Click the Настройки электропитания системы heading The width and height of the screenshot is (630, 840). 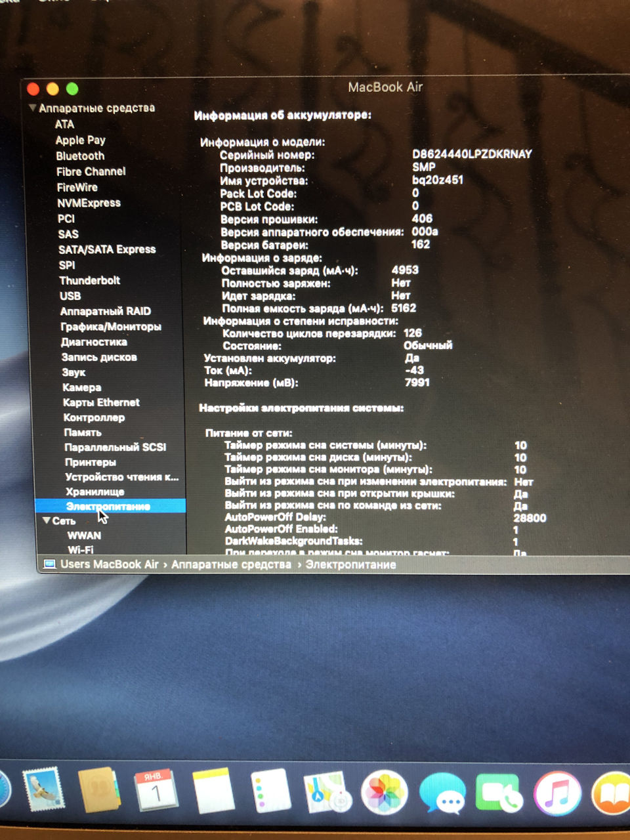[301, 408]
